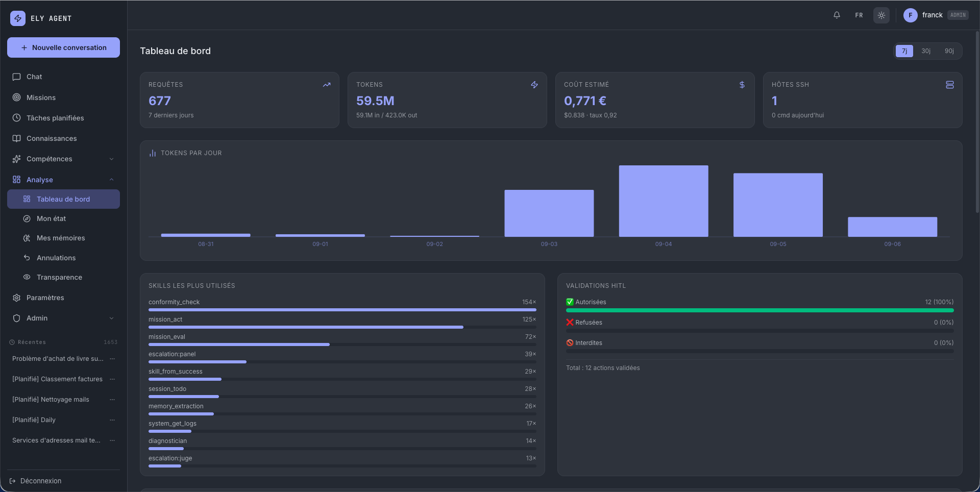The height and width of the screenshot is (492, 980).
Task: Click the trend icon in Requêtes card
Action: coord(327,85)
